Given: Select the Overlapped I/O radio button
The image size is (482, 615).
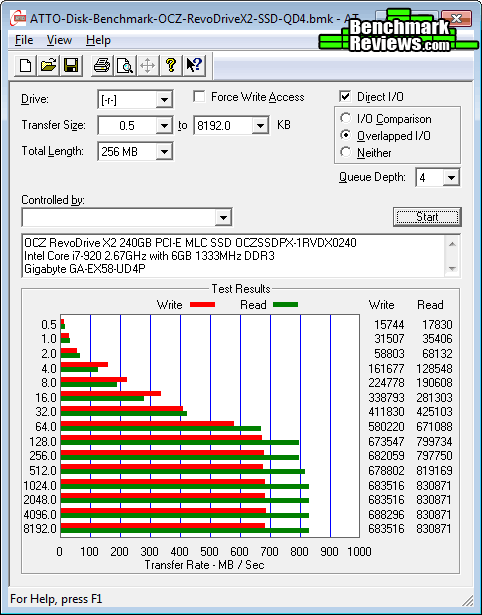Looking at the screenshot, I should 346,135.
